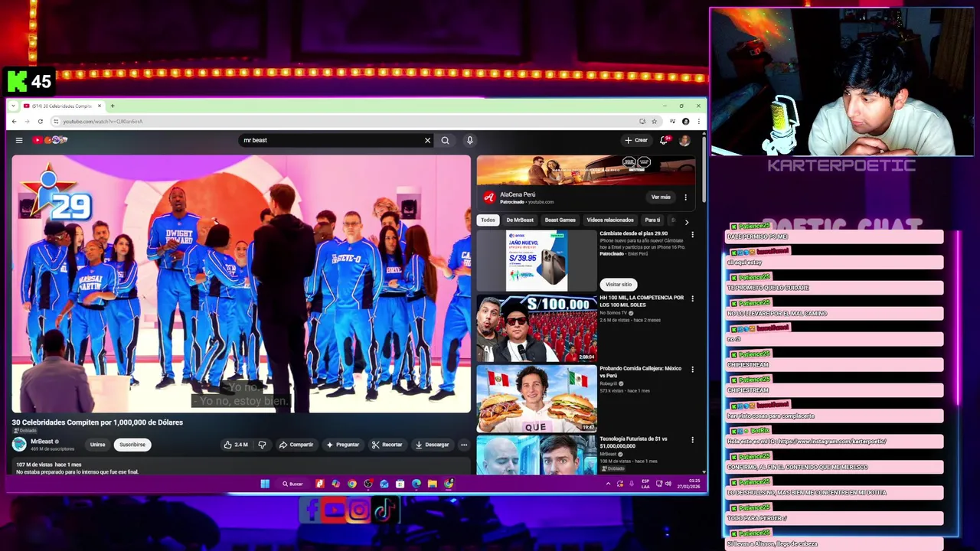Open options for 'HH 100 MIL' video
The image size is (980, 551).
tap(692, 298)
